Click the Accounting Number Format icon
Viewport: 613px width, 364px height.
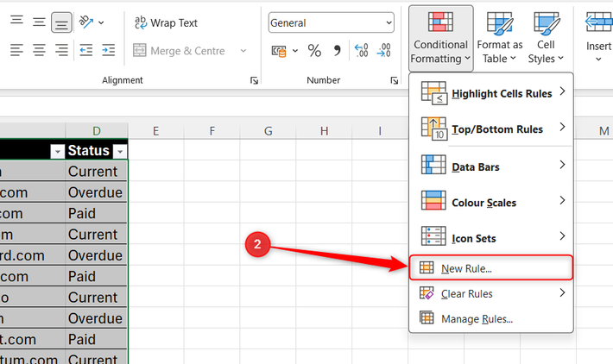pos(279,51)
